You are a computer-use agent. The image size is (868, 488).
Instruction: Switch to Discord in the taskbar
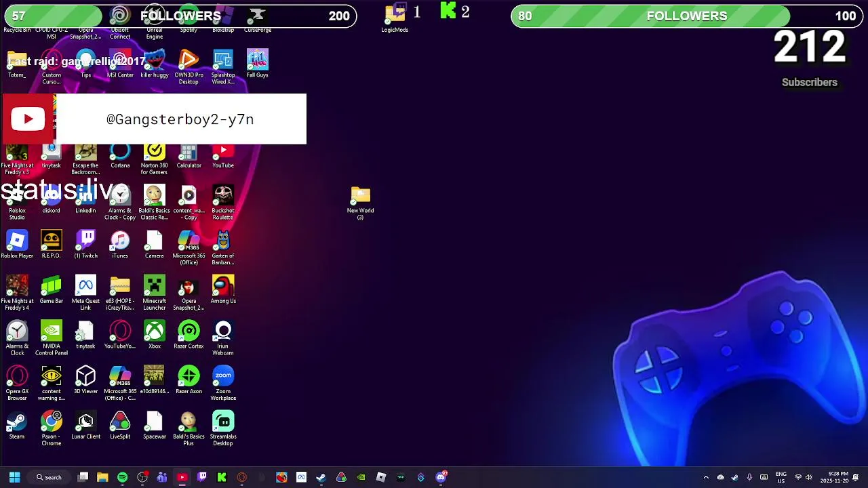click(441, 477)
